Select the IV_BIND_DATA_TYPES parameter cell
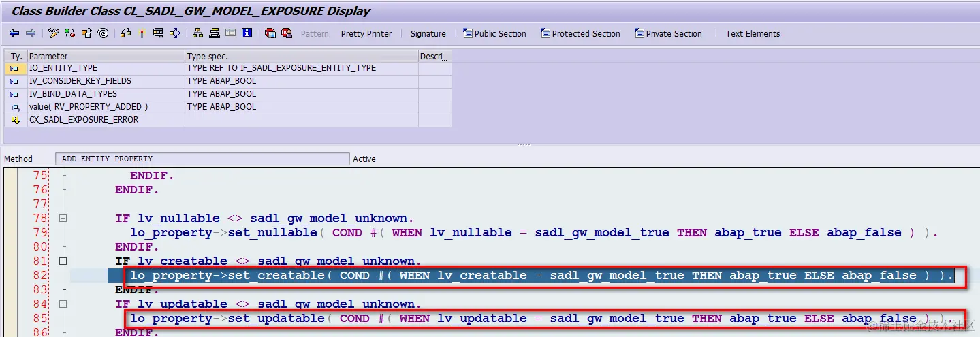The width and height of the screenshot is (980, 337). point(106,94)
